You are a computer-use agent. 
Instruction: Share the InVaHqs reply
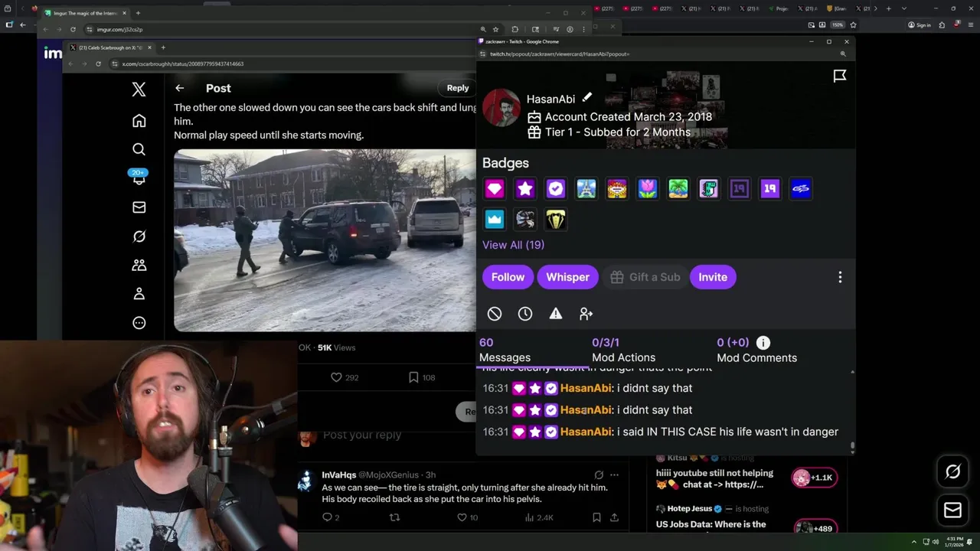point(614,517)
